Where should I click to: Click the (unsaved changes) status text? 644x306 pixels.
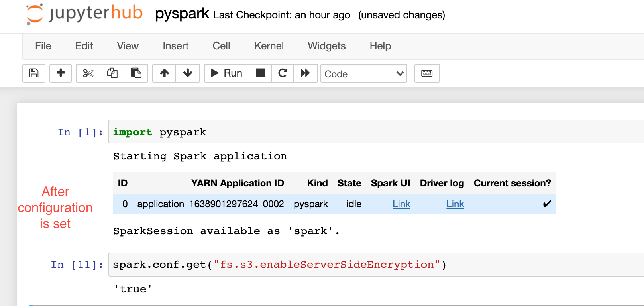coord(402,15)
